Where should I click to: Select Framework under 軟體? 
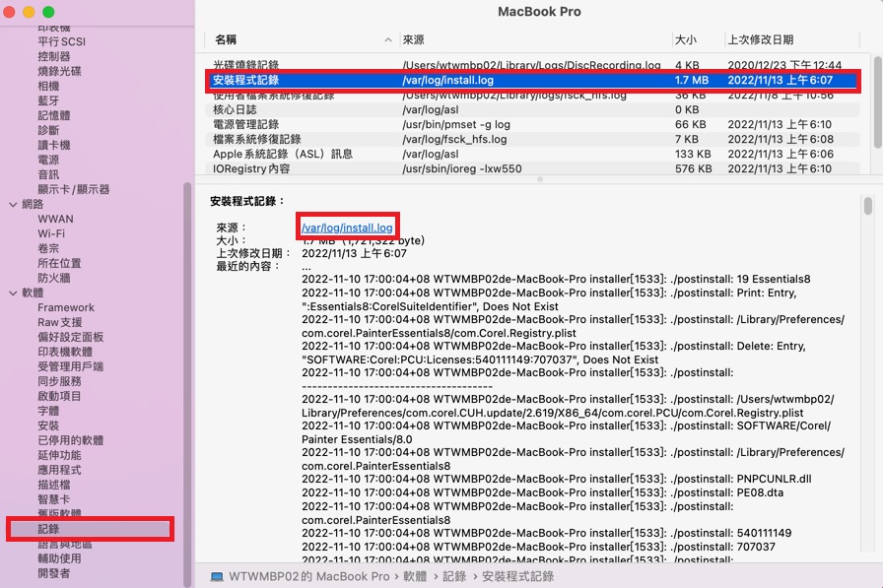66,307
